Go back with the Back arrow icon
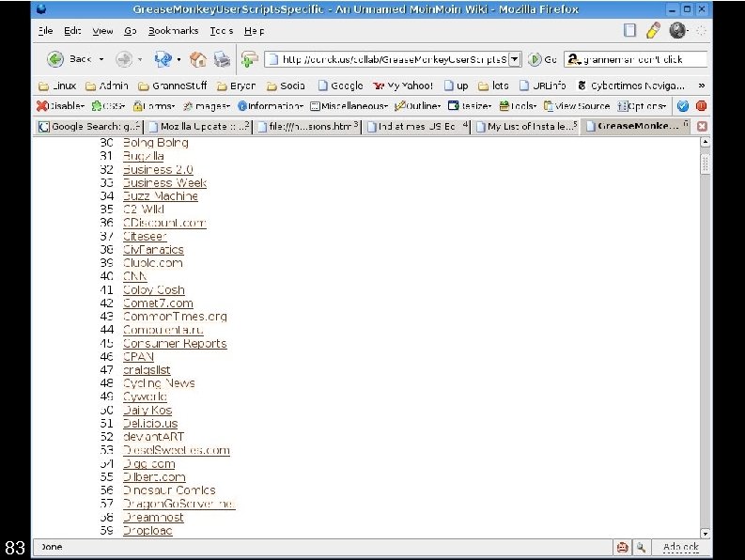This screenshot has width=745, height=560. pos(55,59)
